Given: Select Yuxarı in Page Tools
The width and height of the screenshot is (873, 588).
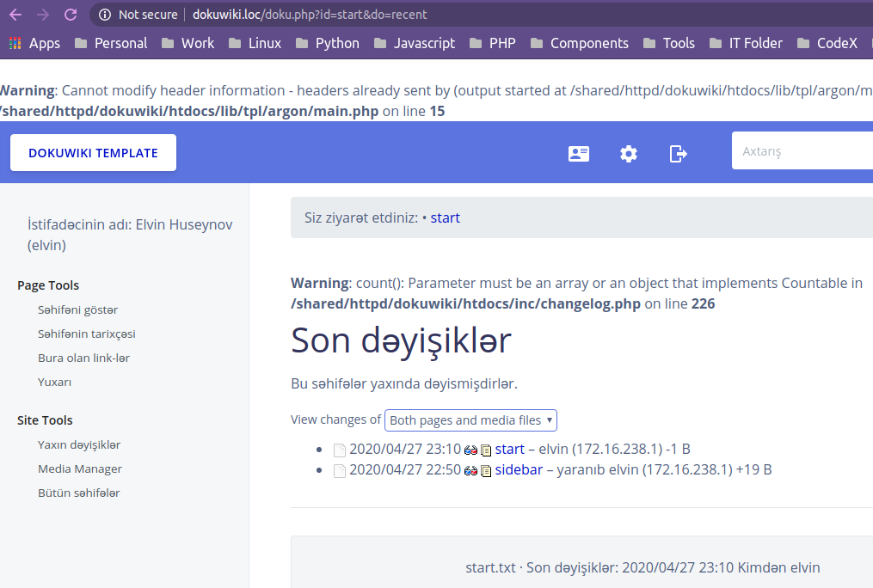Looking at the screenshot, I should [x=54, y=383].
